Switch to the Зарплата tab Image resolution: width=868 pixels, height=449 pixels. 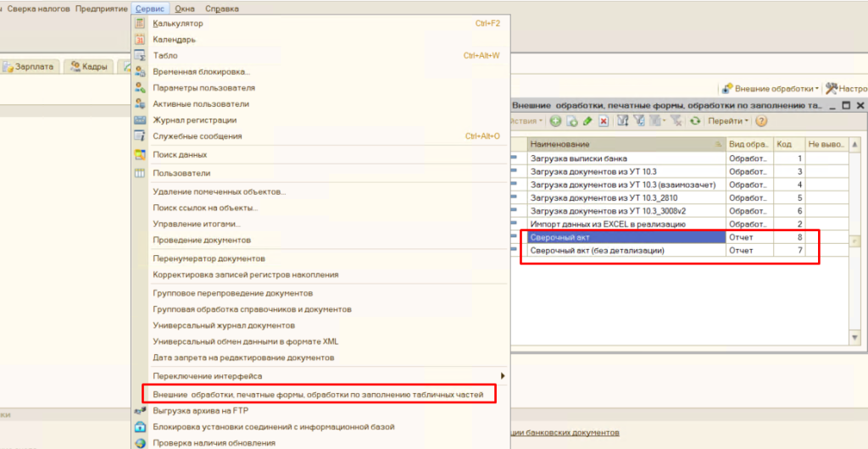(32, 66)
